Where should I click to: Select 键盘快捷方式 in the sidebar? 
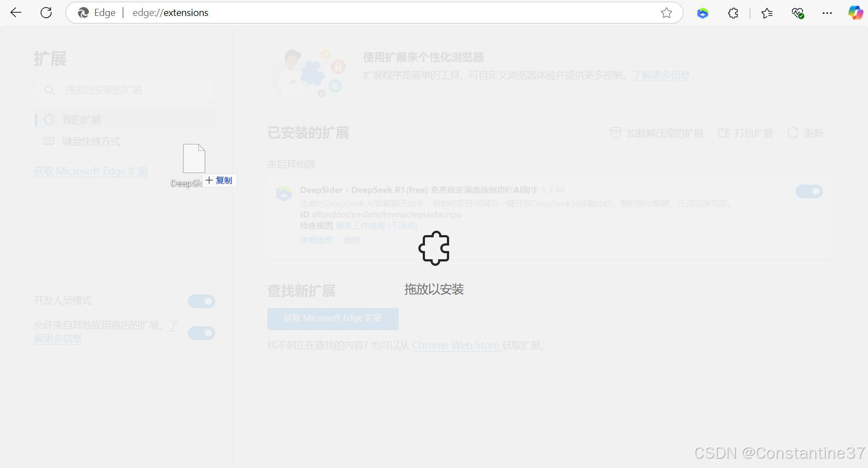tap(124, 142)
